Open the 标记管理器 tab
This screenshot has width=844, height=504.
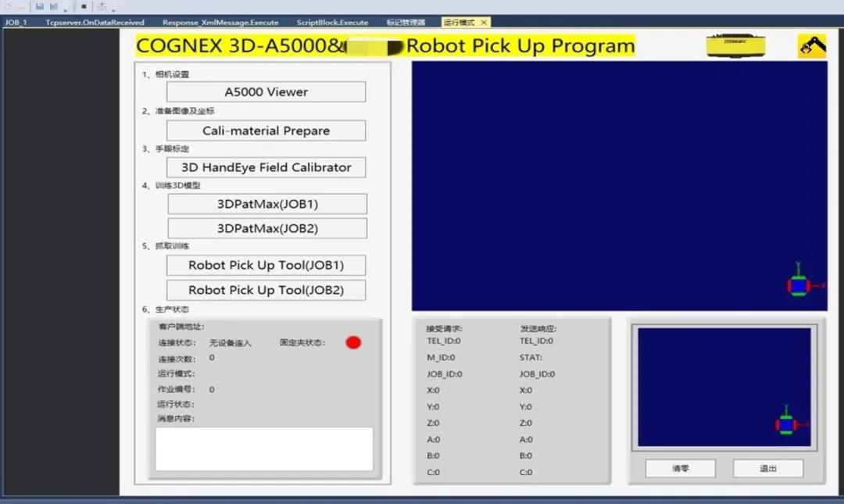point(406,23)
